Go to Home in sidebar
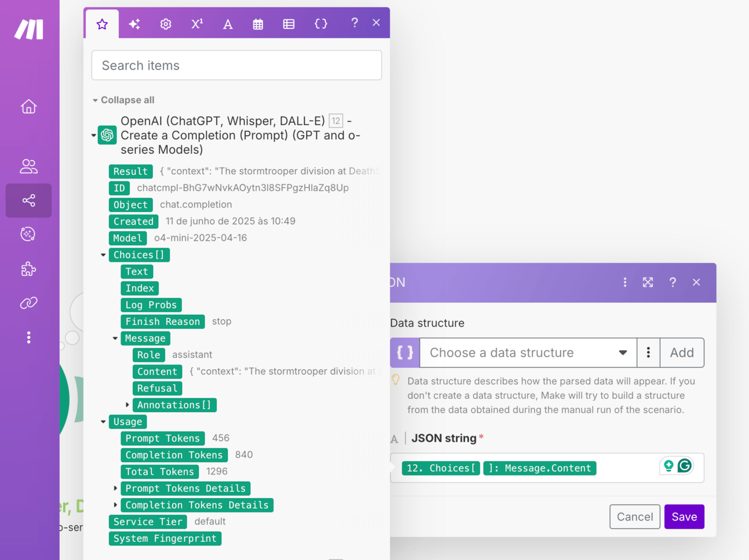Viewport: 749px width, 560px height. (x=28, y=107)
